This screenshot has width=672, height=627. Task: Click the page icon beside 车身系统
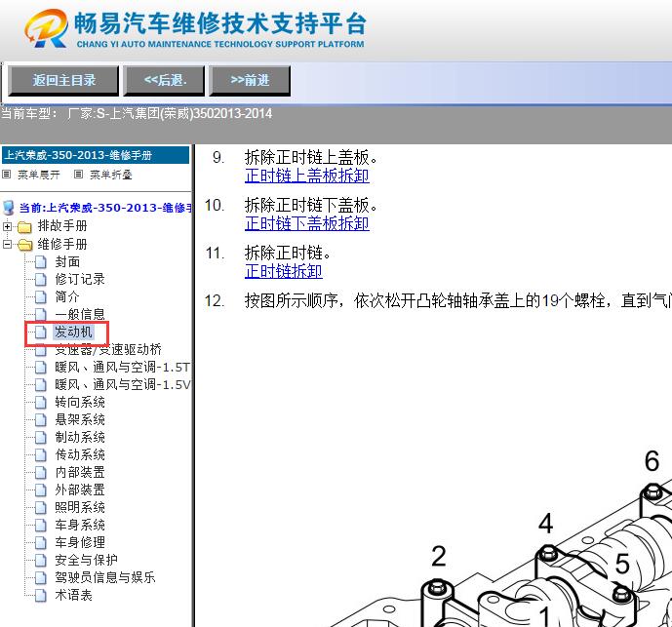click(x=40, y=526)
